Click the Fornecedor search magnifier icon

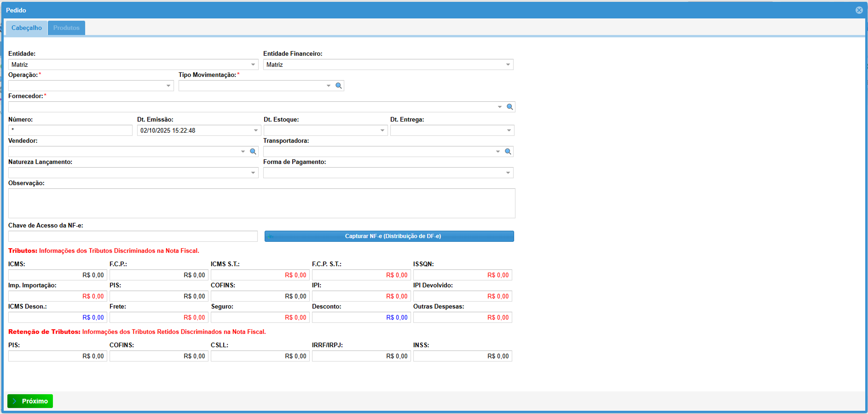pyautogui.click(x=509, y=107)
